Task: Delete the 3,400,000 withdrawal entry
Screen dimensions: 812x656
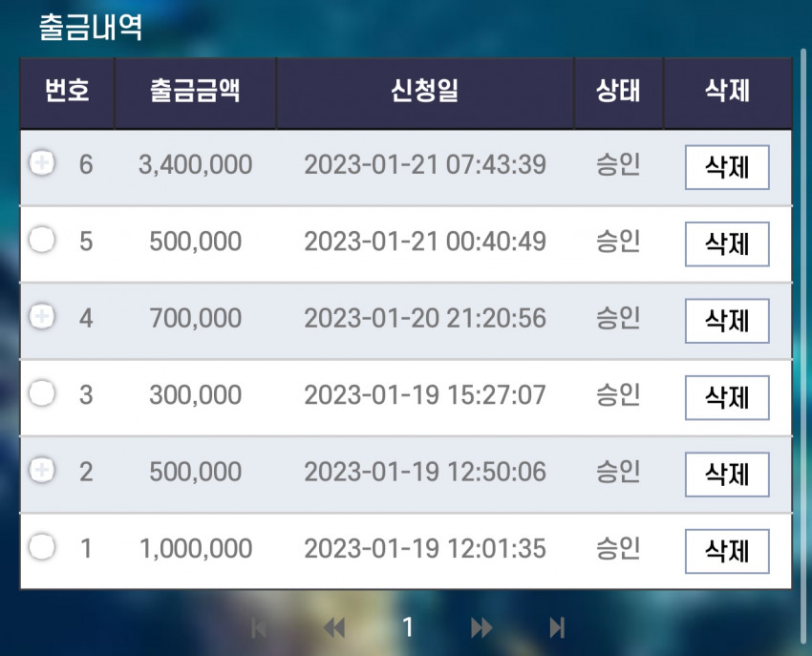Action: [x=727, y=167]
